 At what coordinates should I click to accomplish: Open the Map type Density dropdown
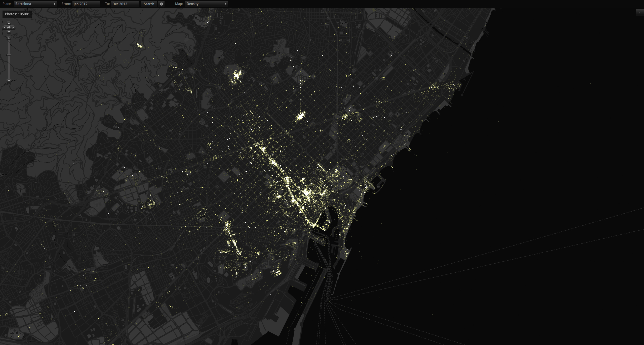pyautogui.click(x=206, y=4)
